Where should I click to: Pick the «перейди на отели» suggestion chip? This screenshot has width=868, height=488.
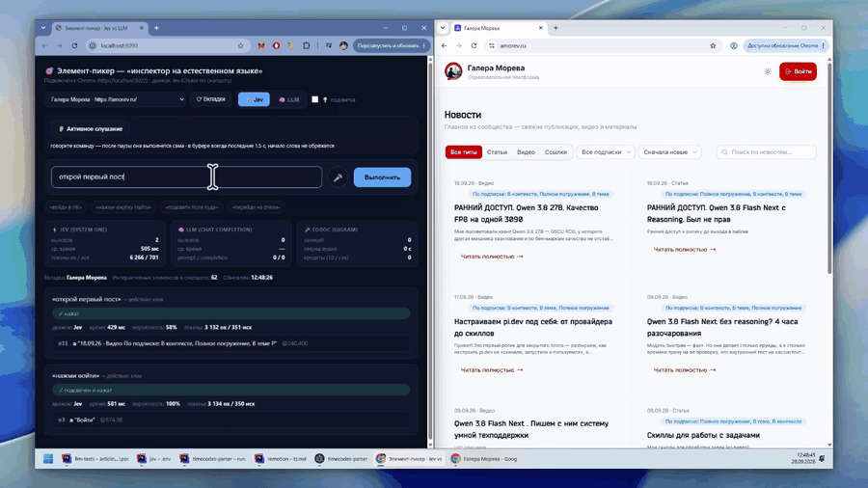point(256,207)
